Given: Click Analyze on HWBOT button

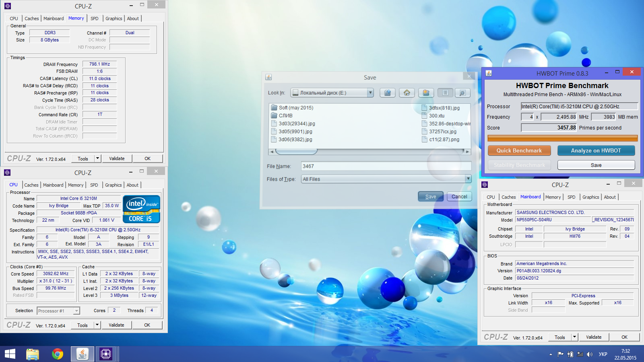Looking at the screenshot, I should coord(596,150).
